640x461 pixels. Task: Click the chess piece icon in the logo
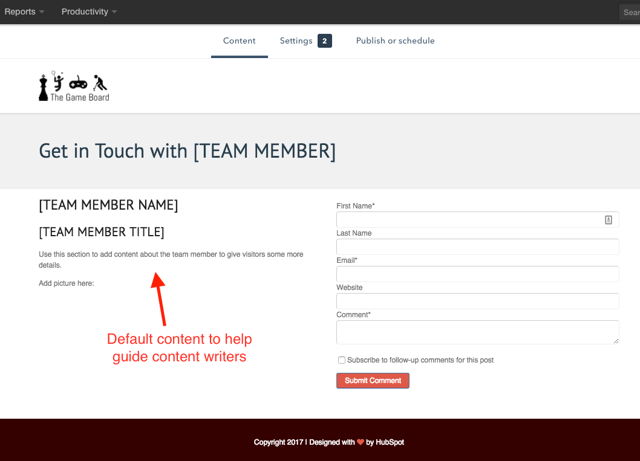[x=43, y=87]
